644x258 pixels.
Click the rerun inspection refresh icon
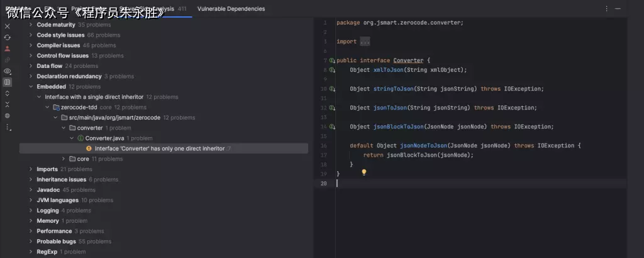tap(8, 37)
